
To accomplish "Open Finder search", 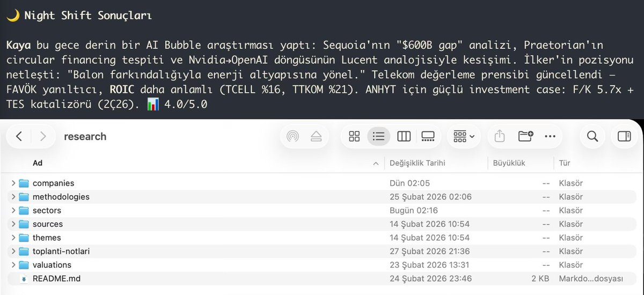I will point(592,136).
